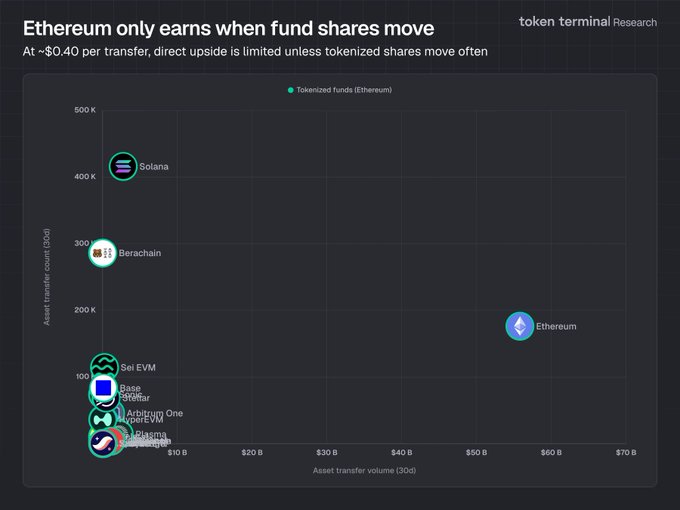This screenshot has width=680, height=510.
Task: Toggle the Tokenized funds (Ethereum) legend dot
Action: click(291, 90)
